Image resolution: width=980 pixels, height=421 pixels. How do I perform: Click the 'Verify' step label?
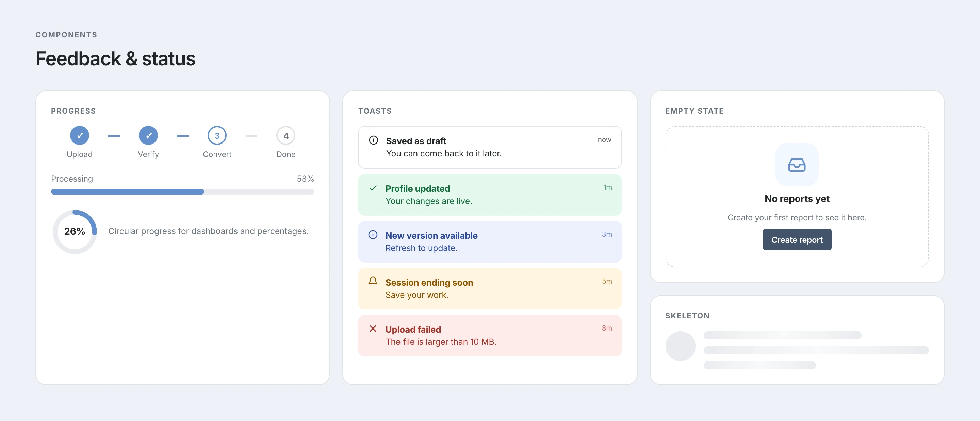[x=148, y=154]
